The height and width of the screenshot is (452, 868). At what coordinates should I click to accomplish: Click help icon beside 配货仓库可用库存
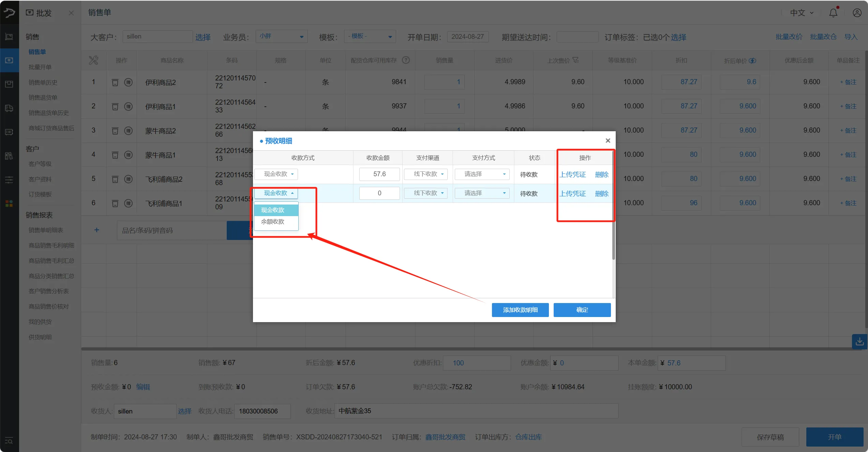tap(406, 60)
